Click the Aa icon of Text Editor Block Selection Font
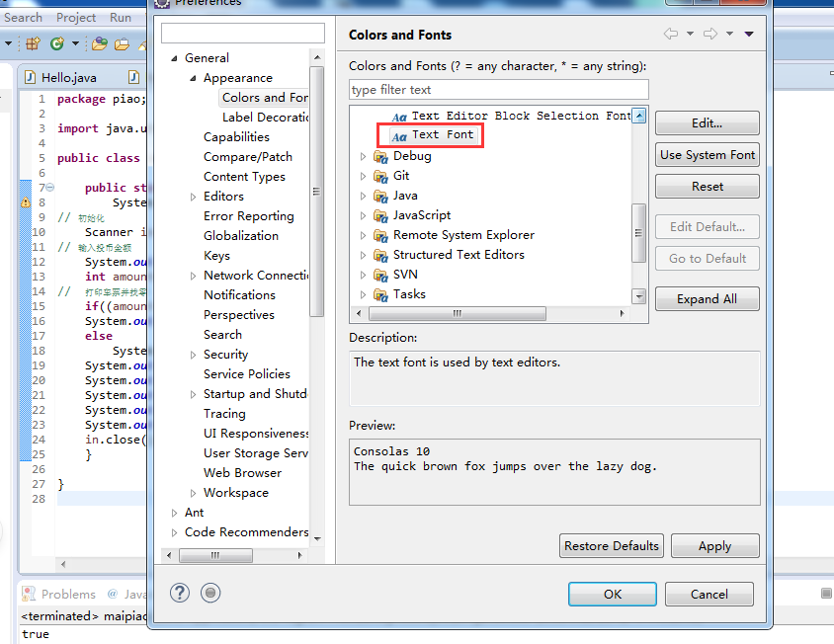This screenshot has width=834, height=644. point(399,117)
